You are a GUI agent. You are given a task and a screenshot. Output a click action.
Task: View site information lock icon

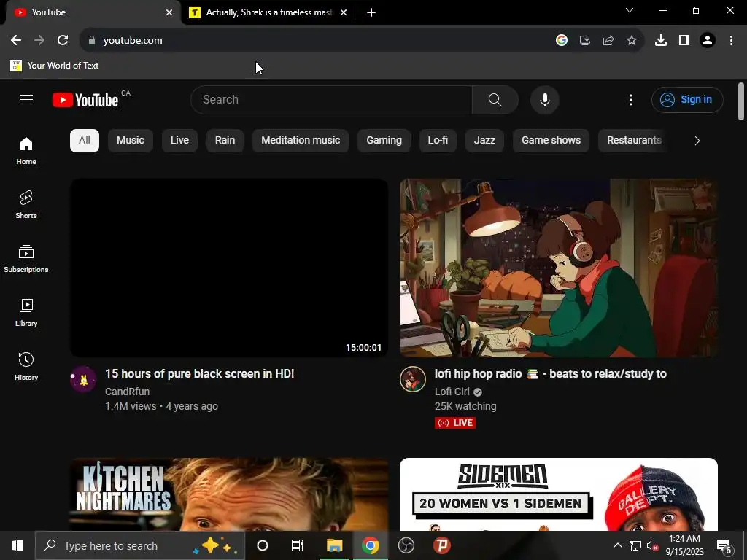point(92,41)
